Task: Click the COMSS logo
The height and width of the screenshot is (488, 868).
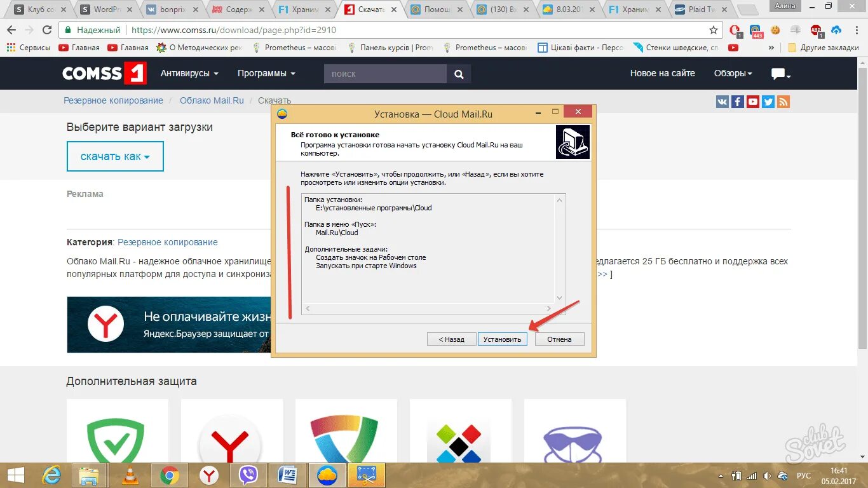Action: tap(104, 74)
